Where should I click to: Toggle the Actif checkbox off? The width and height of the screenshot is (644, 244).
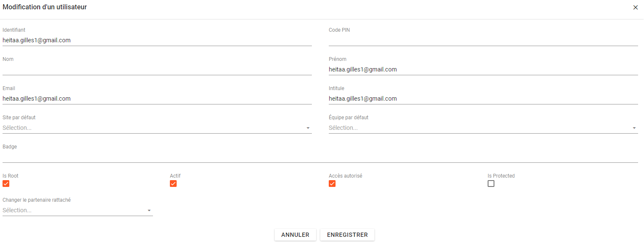coord(173,184)
